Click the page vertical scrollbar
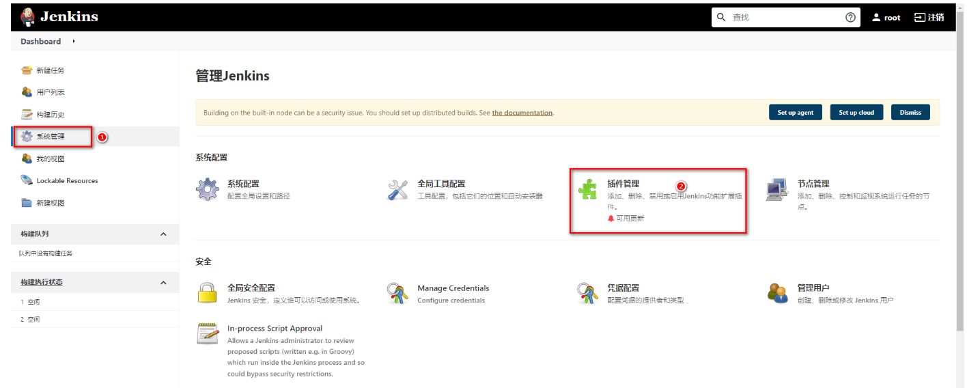This screenshot has height=388, width=980. point(960,171)
